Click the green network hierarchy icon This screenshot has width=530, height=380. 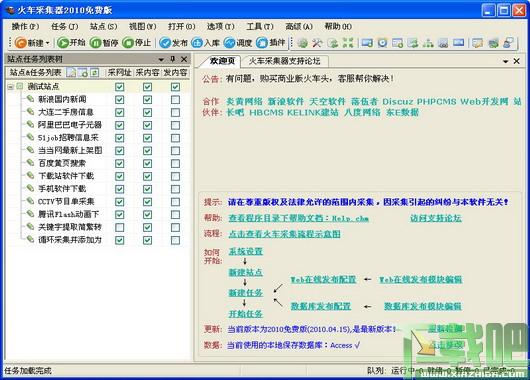coord(428,43)
